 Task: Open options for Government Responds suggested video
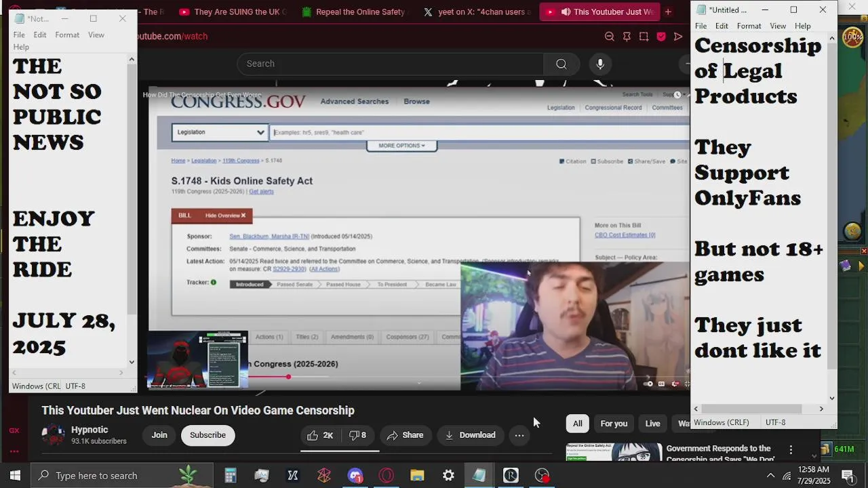tap(791, 450)
